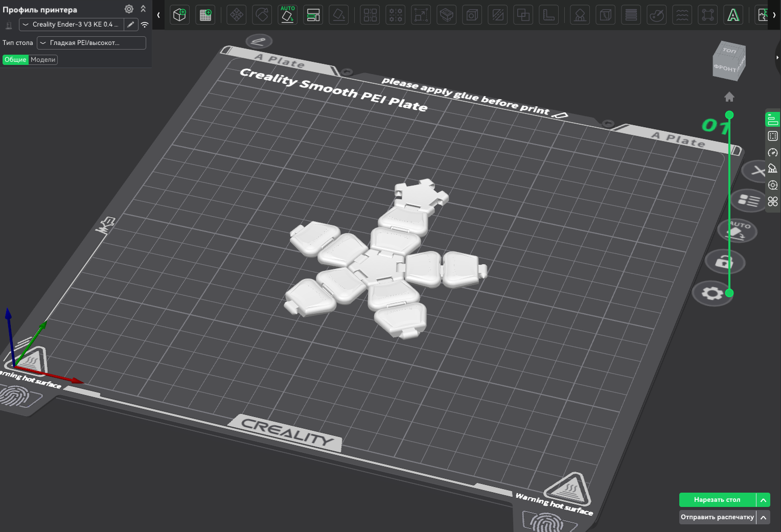Select the Move tool
Screen dimensions: 781x532
237,15
